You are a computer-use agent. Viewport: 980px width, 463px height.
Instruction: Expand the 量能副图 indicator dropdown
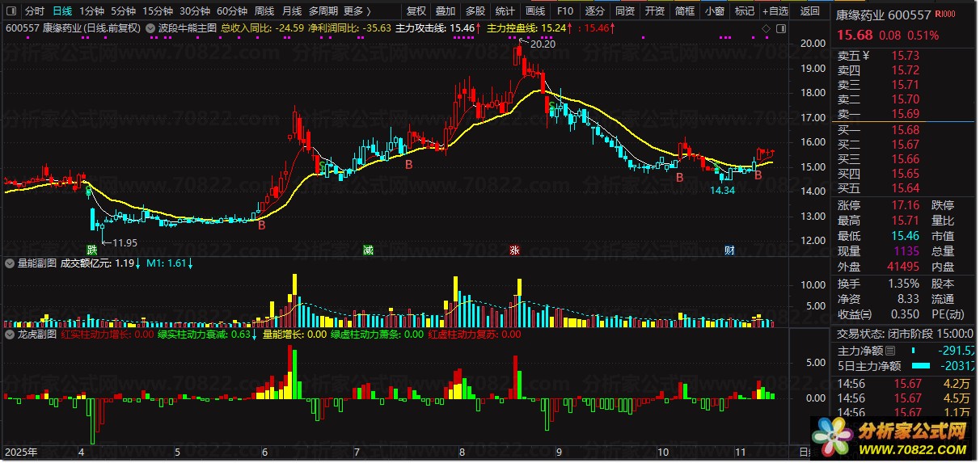10,263
